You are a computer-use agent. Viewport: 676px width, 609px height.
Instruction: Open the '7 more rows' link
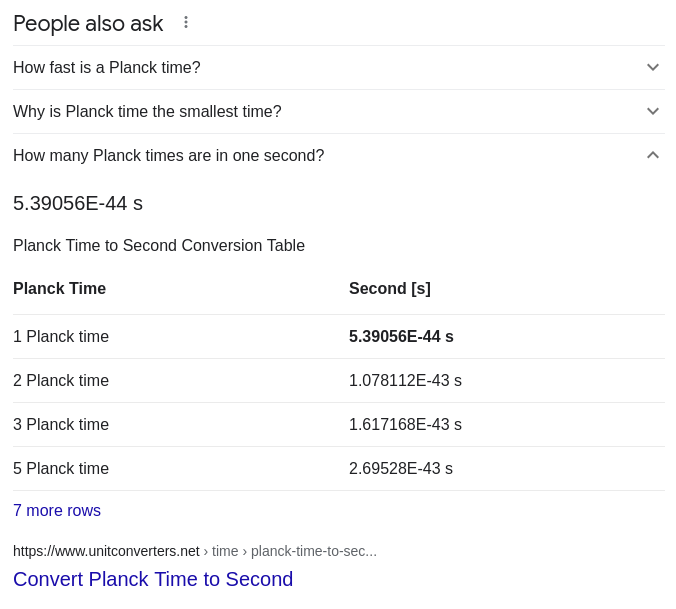tap(57, 511)
